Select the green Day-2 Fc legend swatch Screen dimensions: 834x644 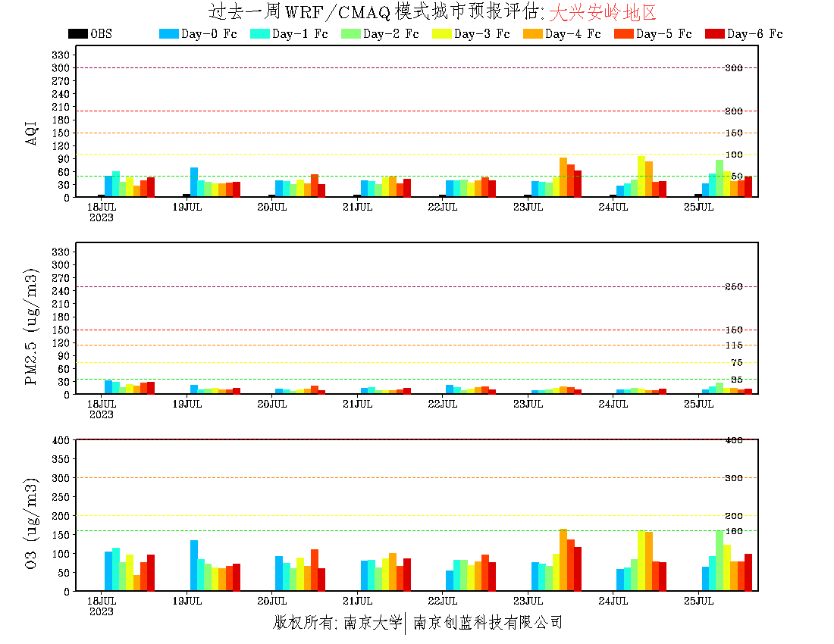click(350, 33)
